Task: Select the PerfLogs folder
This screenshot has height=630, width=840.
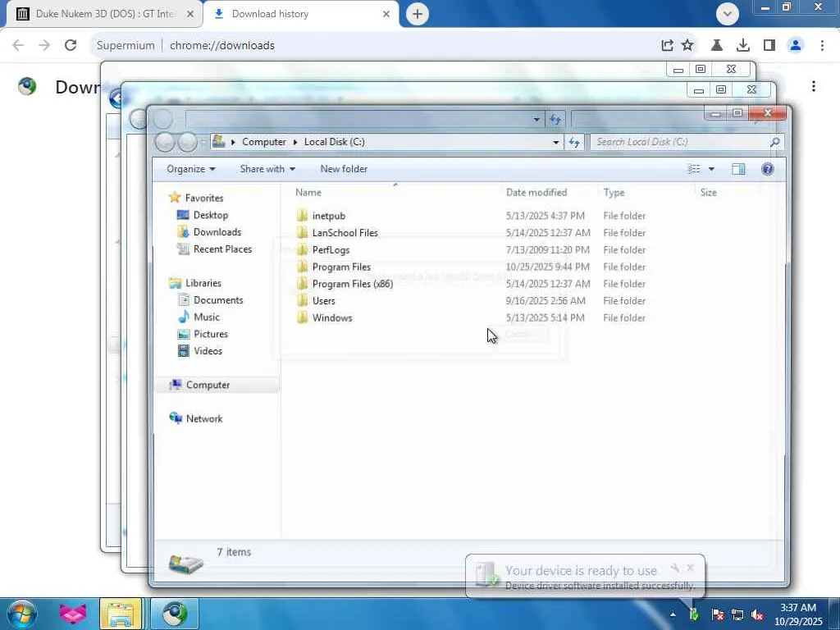Action: coord(331,250)
